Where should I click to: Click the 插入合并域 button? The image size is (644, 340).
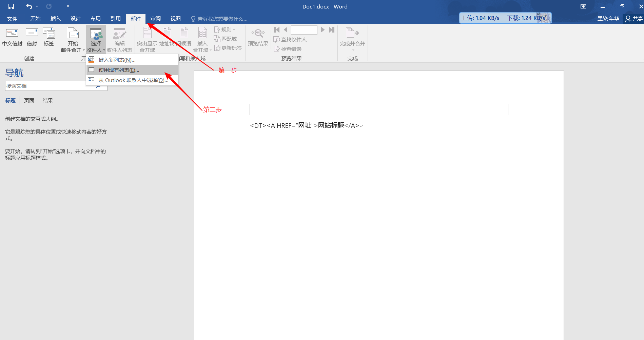202,40
